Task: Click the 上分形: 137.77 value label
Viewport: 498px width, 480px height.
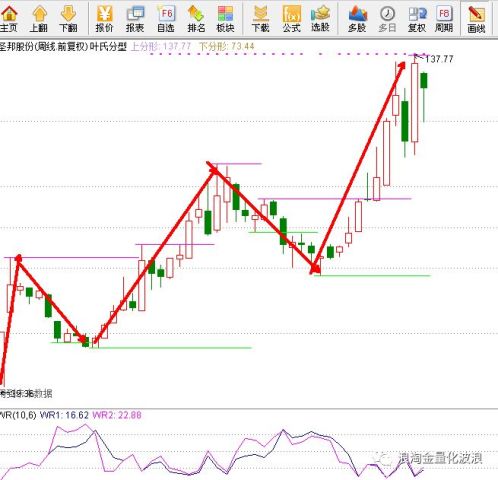Action: (161, 46)
